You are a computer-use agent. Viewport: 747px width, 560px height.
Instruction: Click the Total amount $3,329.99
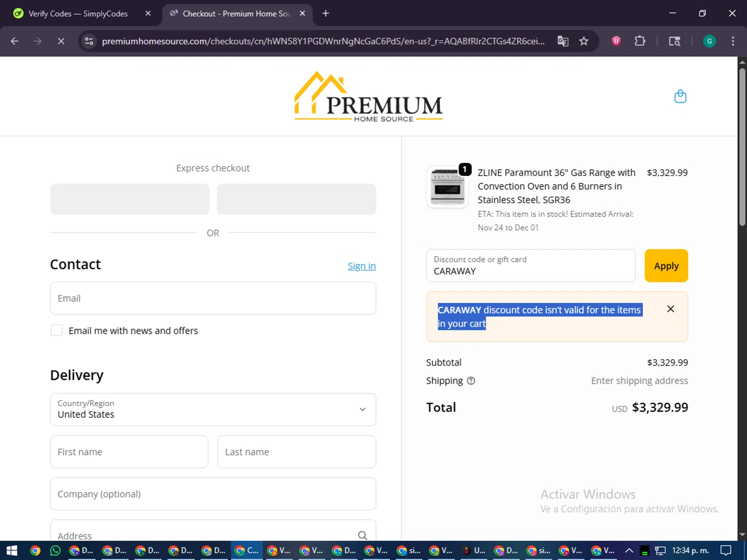click(660, 407)
